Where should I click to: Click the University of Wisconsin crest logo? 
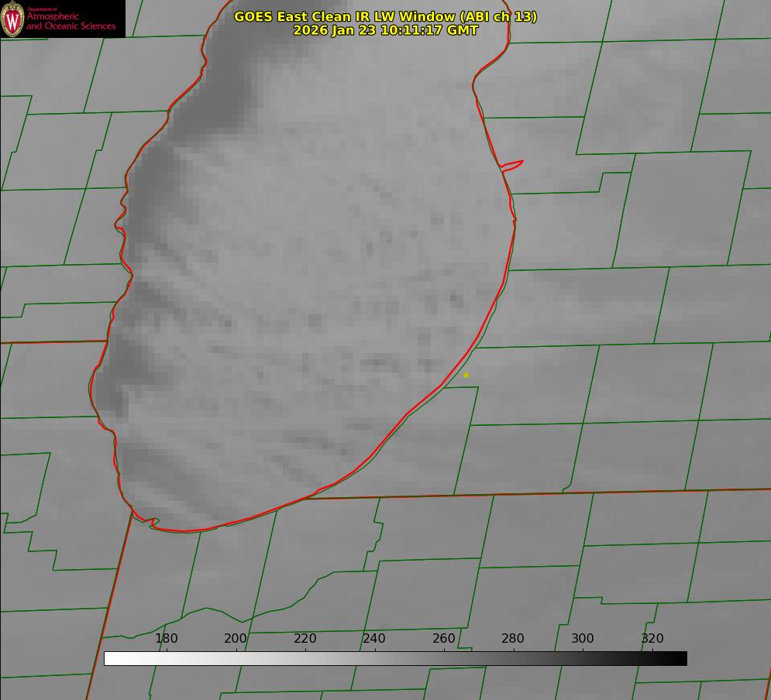pos(12,19)
